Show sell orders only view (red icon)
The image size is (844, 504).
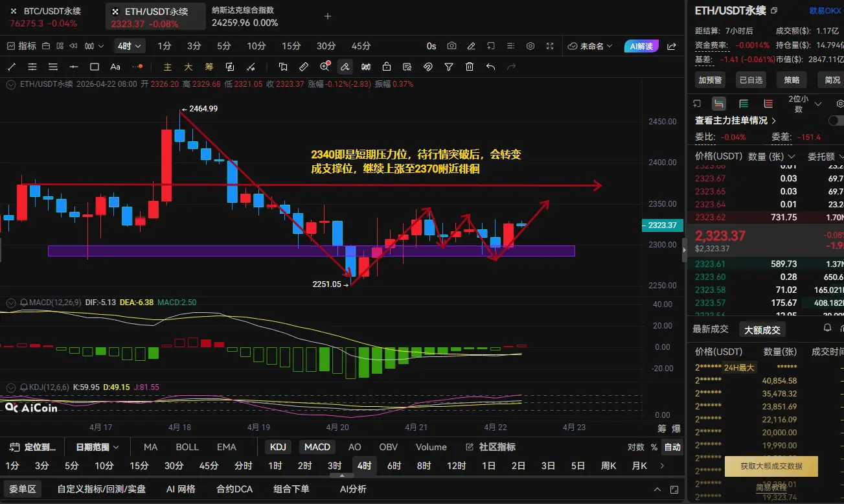tap(768, 104)
